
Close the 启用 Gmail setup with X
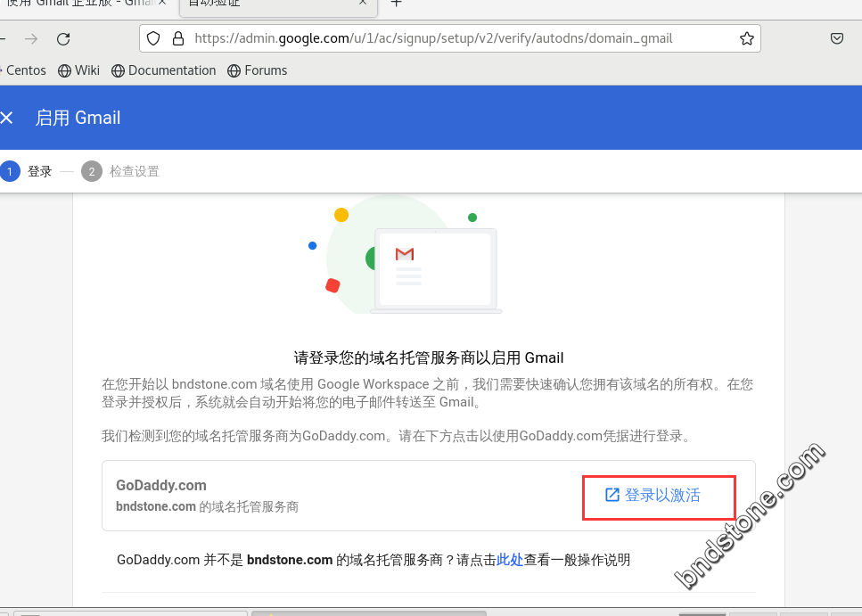tap(6, 118)
